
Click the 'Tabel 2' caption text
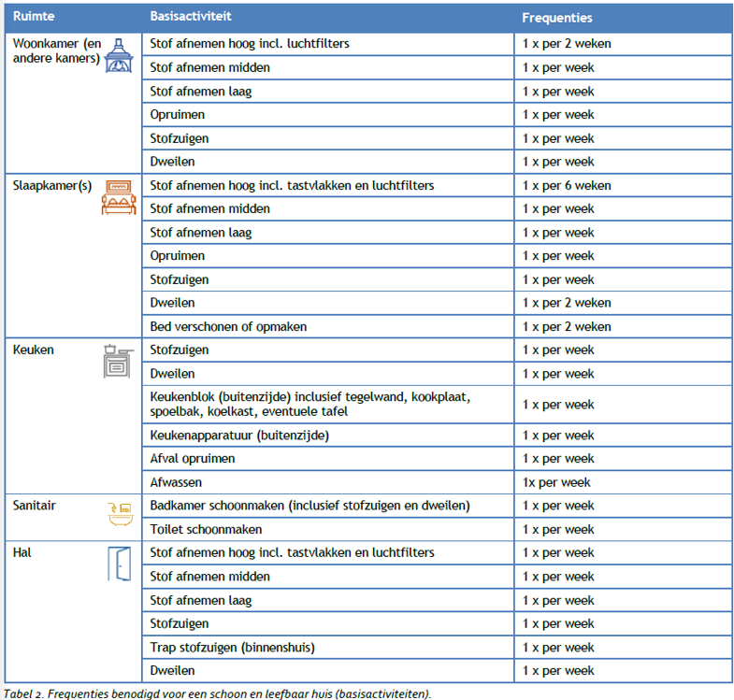click(217, 693)
